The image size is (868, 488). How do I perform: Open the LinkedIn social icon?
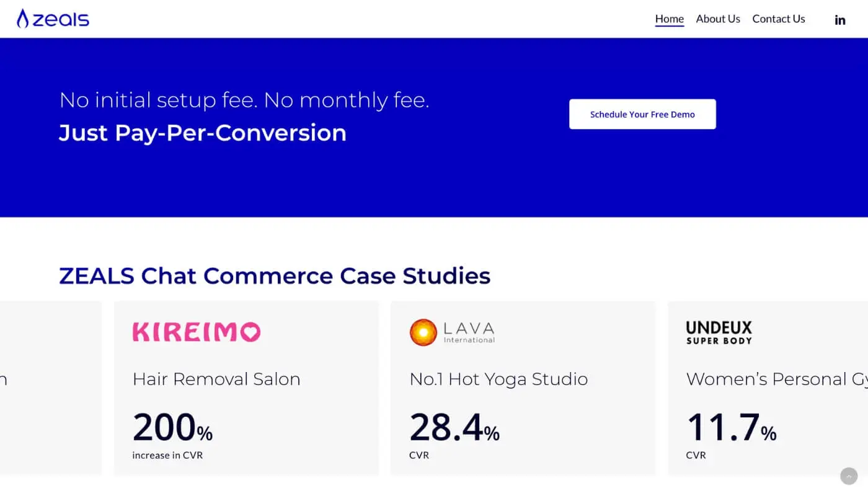click(x=840, y=20)
